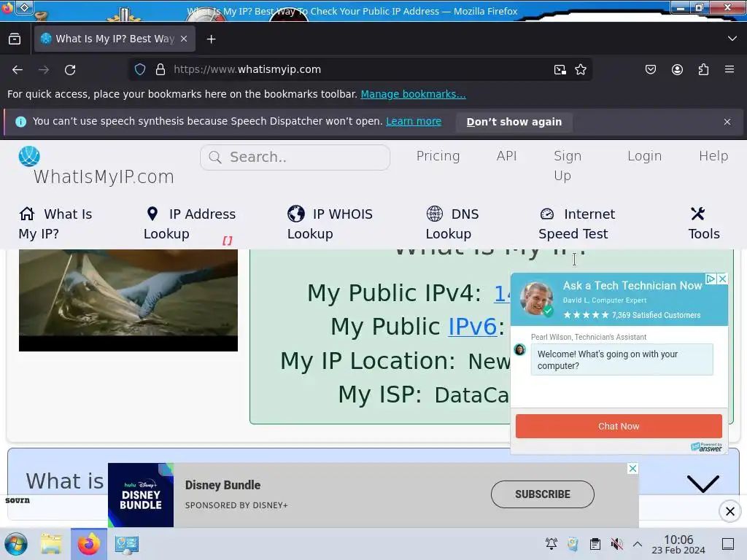747x560 pixels.
Task: Open the Login link
Action: point(644,156)
